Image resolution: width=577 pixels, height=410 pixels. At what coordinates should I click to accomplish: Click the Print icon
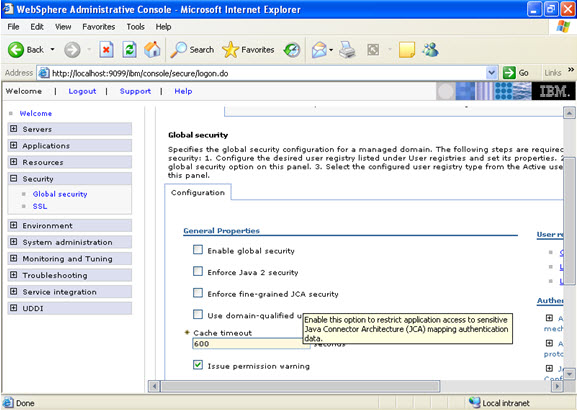point(347,50)
